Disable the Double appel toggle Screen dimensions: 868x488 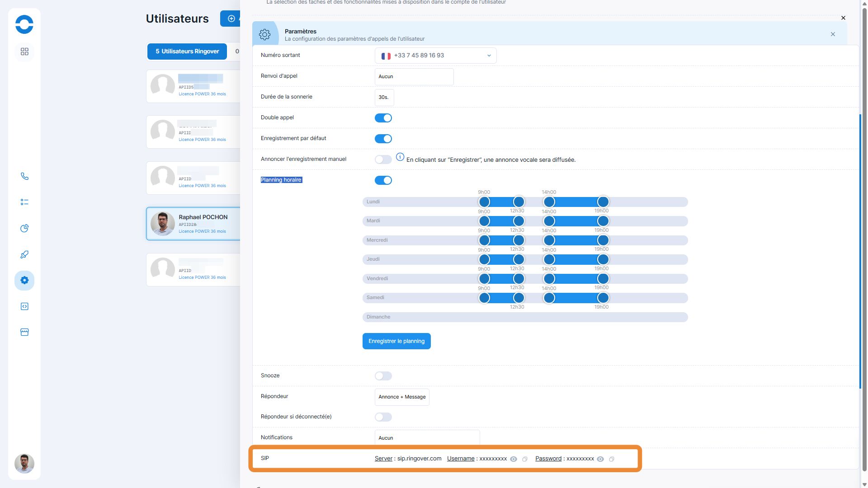383,118
